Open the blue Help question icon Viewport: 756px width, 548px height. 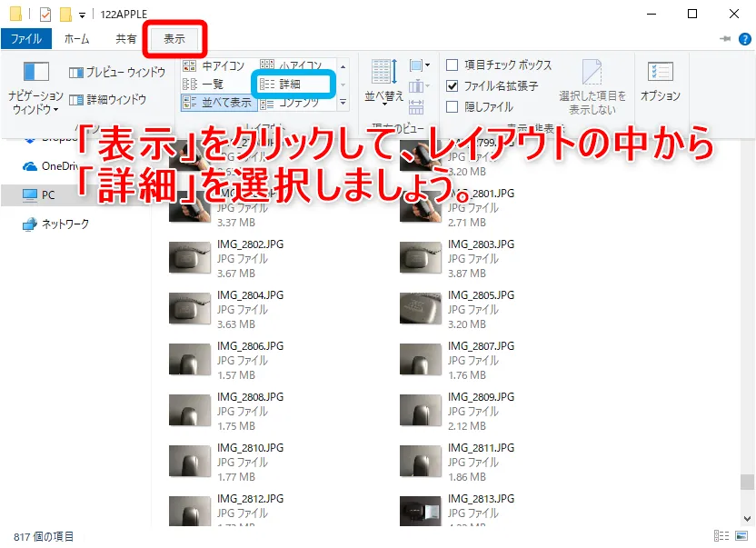tap(744, 38)
